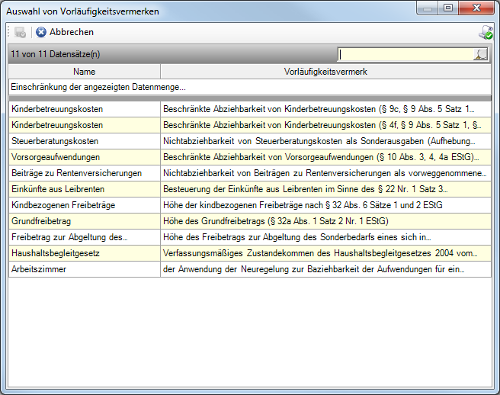The image size is (500, 395).
Task: Select the Haushaltsbegleitgesetz name cell
Action: [84, 253]
